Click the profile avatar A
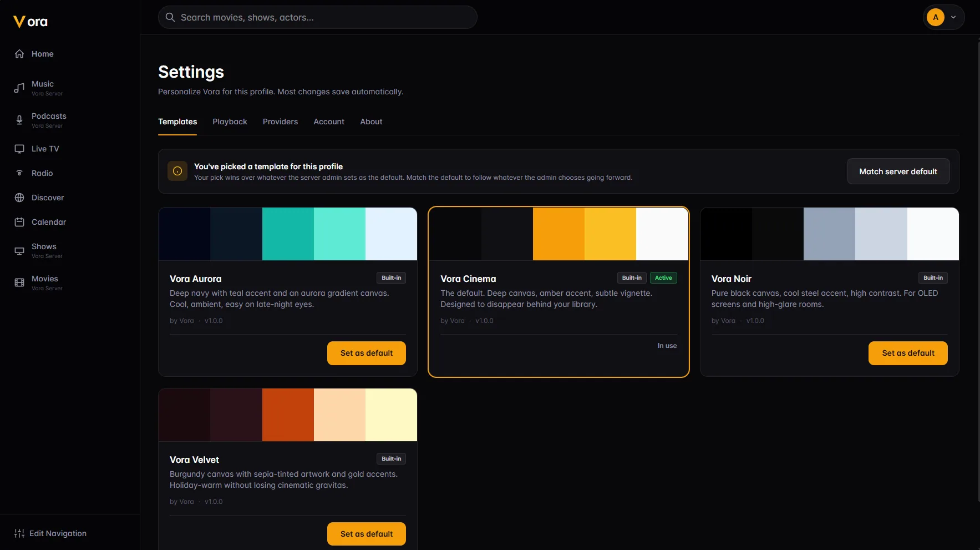The width and height of the screenshot is (980, 550). coord(936,17)
